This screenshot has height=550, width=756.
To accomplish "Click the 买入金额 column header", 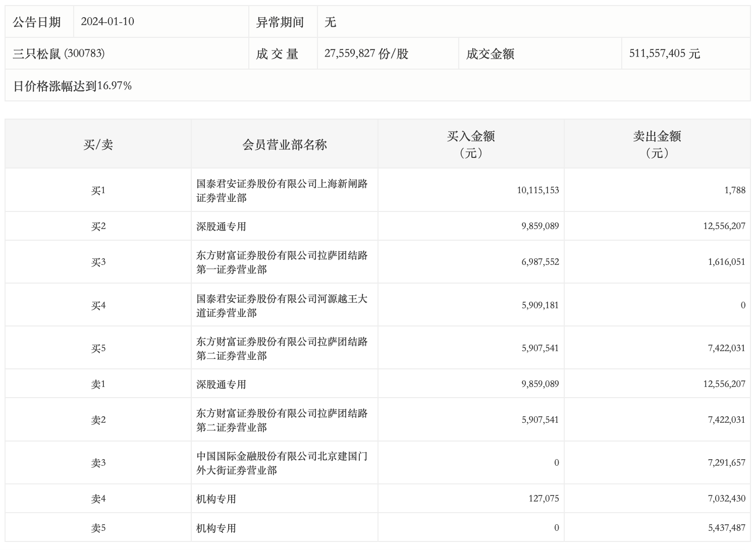I will (x=471, y=144).
